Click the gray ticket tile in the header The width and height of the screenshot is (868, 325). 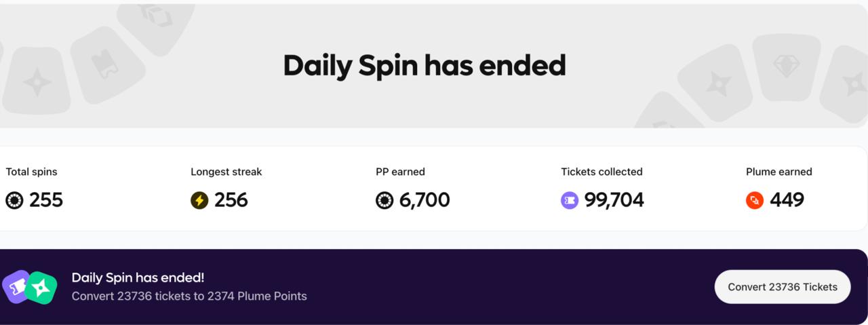[107, 64]
